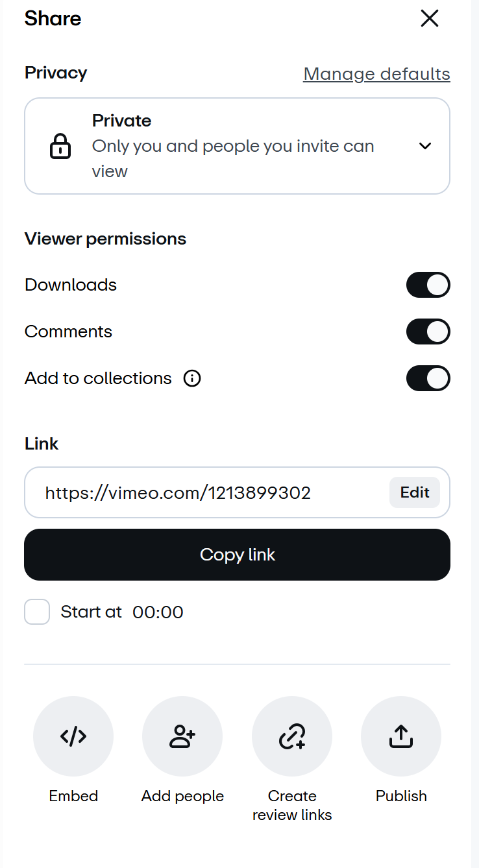Click the Publish label text
The height and width of the screenshot is (868, 479).
click(401, 796)
